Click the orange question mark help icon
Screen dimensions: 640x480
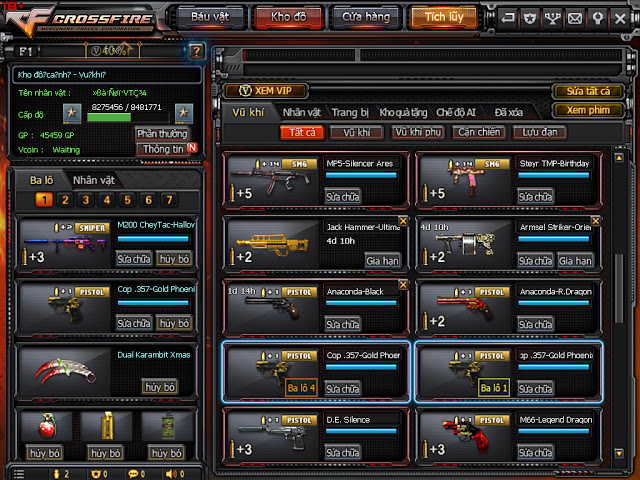pos(196,51)
